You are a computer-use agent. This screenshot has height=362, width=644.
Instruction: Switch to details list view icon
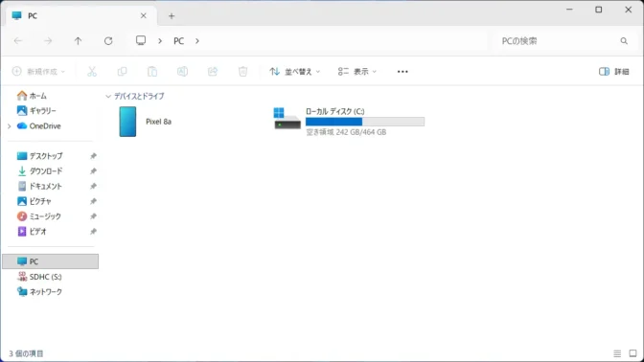(617, 353)
